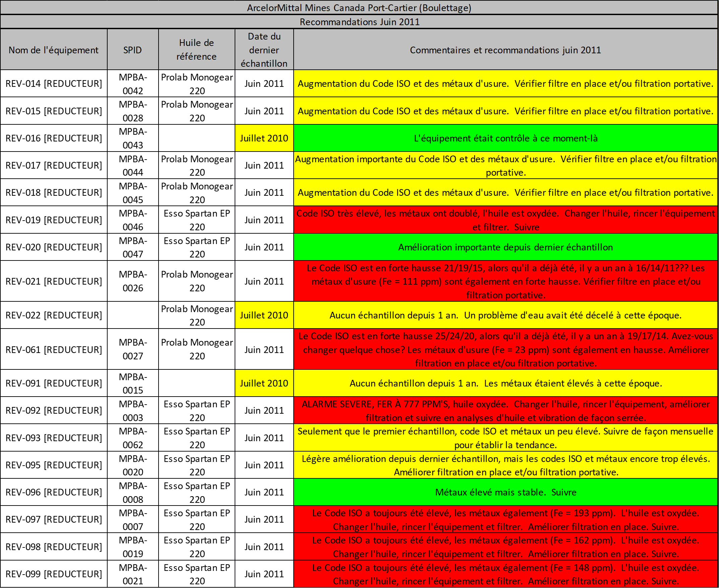This screenshot has height=588, width=719.
Task: Click the REV-095 [REDUCTEUR] cell
Action: click(x=54, y=465)
